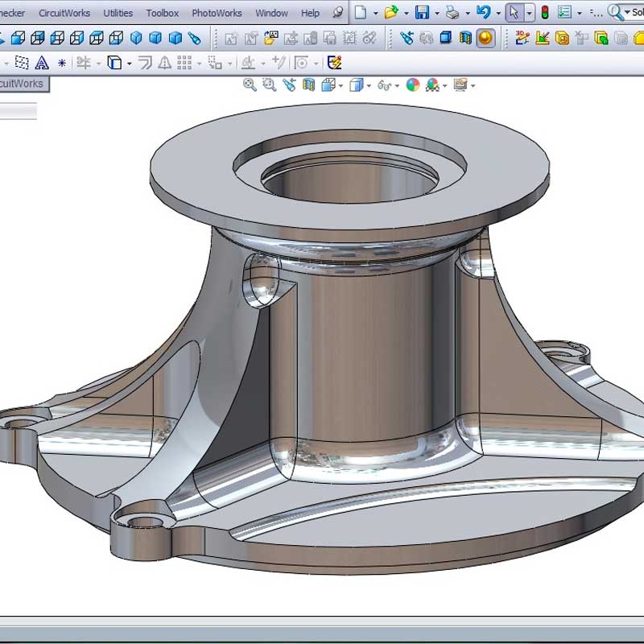
Task: Toggle the RealView Graphics gold sphere button
Action: [485, 38]
